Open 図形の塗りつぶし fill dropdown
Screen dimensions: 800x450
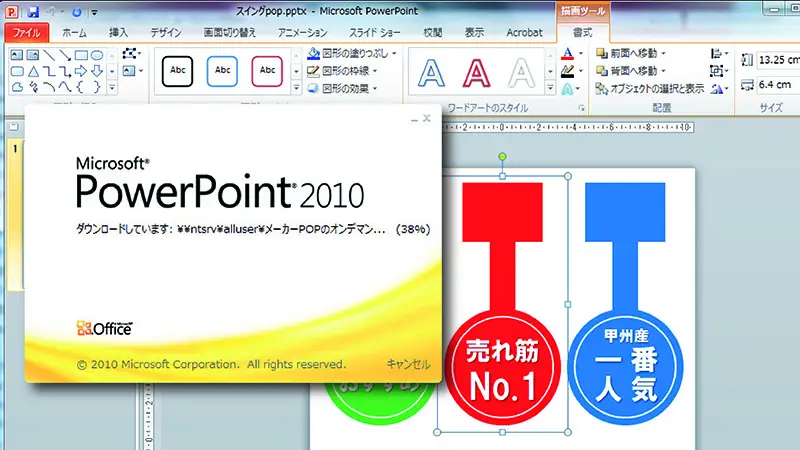point(352,54)
